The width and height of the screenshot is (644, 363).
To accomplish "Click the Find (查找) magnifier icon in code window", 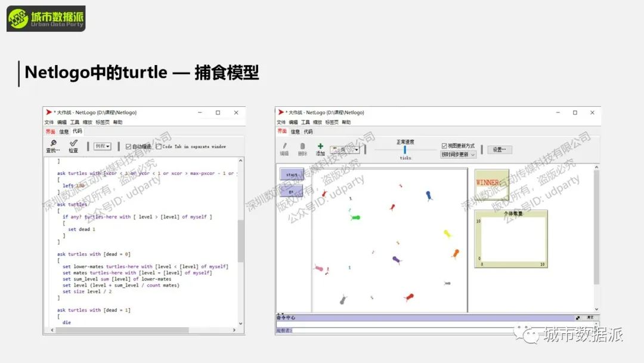I will [x=54, y=143].
